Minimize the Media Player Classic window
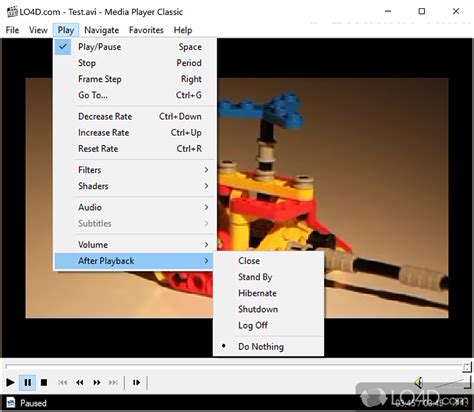 tap(388, 11)
